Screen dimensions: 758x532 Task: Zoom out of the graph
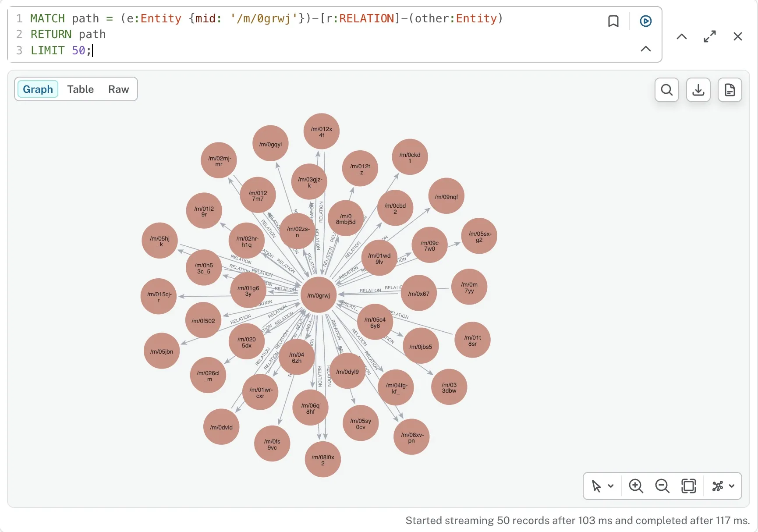coord(662,486)
